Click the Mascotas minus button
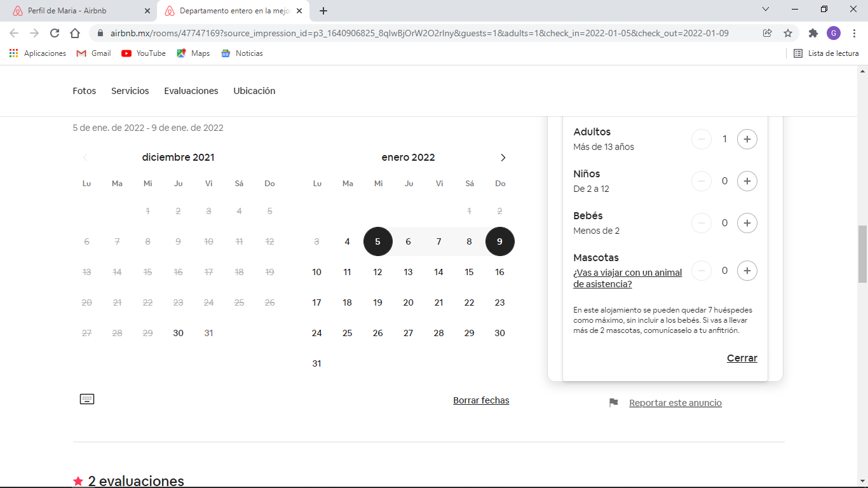The height and width of the screenshot is (488, 868). click(x=702, y=271)
